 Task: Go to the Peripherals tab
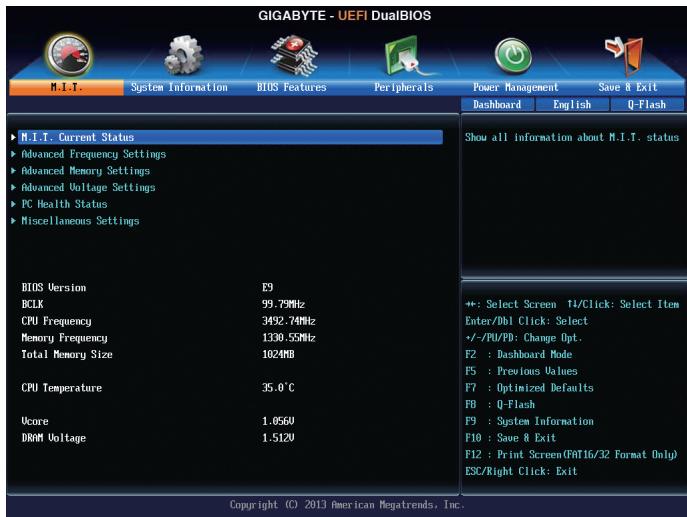coord(404,87)
